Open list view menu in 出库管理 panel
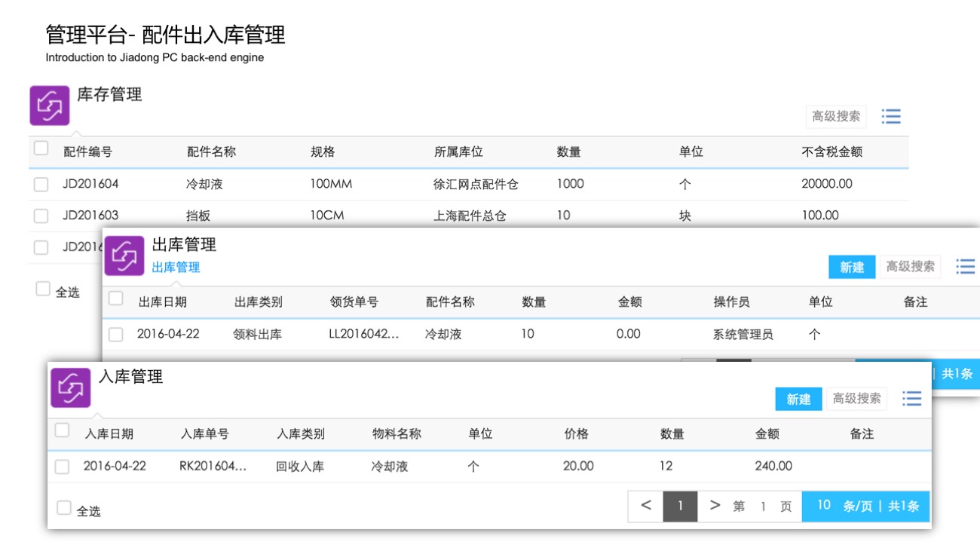980x551 pixels. coord(965,267)
